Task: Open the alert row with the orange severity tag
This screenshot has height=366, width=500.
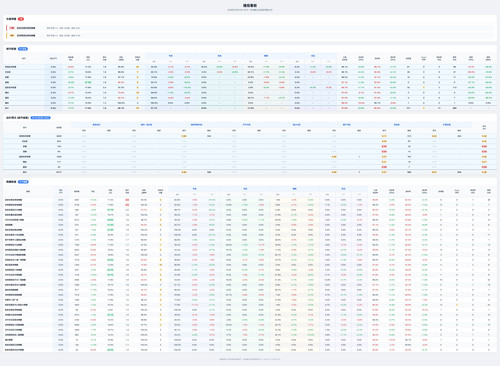Action: tap(249, 35)
